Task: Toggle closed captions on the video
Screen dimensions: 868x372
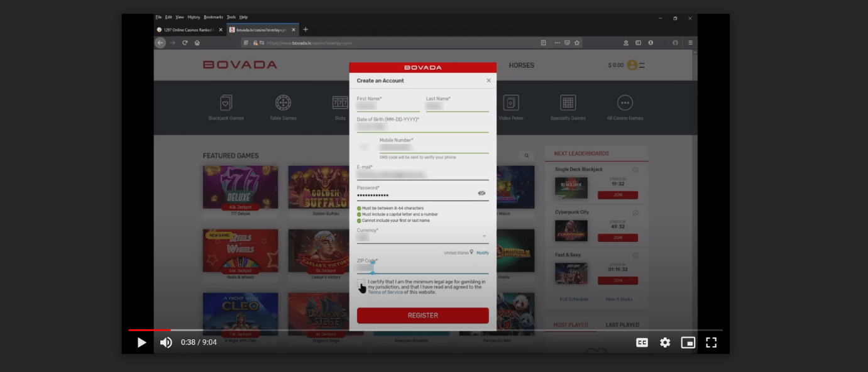Action: 642,342
